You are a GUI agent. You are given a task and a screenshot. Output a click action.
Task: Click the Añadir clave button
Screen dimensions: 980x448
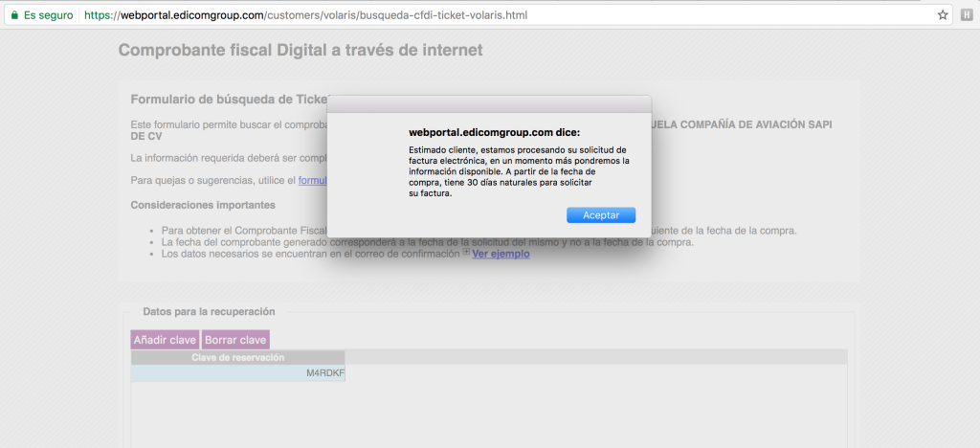click(165, 340)
